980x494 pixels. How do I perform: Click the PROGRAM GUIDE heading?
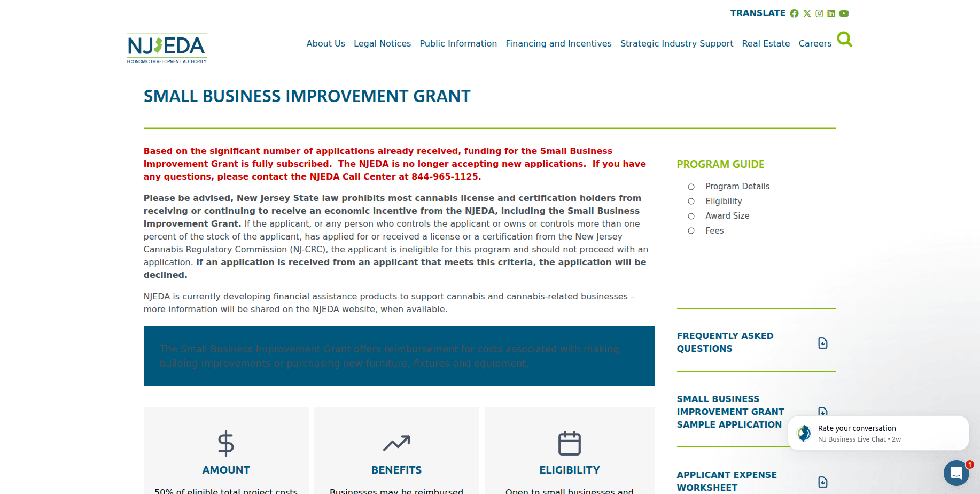click(720, 164)
